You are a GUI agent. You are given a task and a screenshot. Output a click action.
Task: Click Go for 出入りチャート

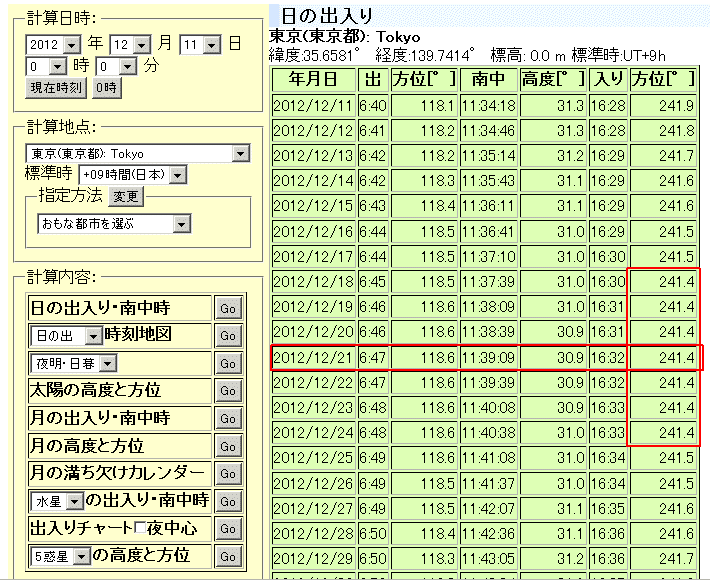click(228, 528)
